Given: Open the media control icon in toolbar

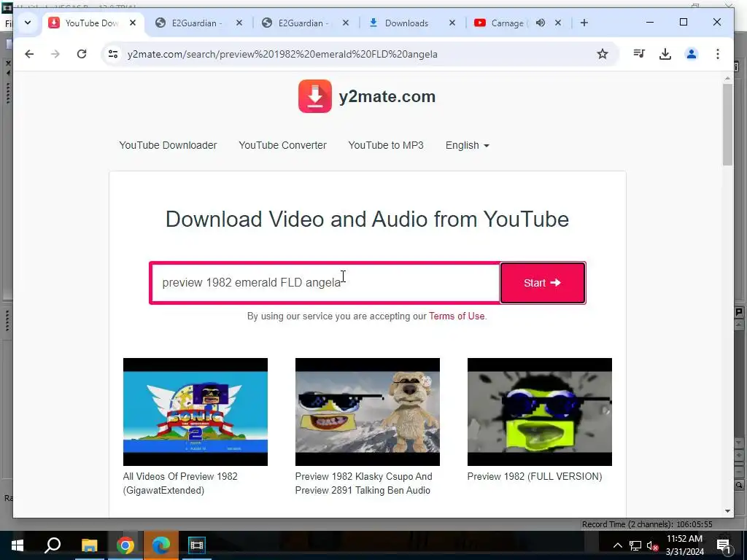Looking at the screenshot, I should (x=639, y=54).
